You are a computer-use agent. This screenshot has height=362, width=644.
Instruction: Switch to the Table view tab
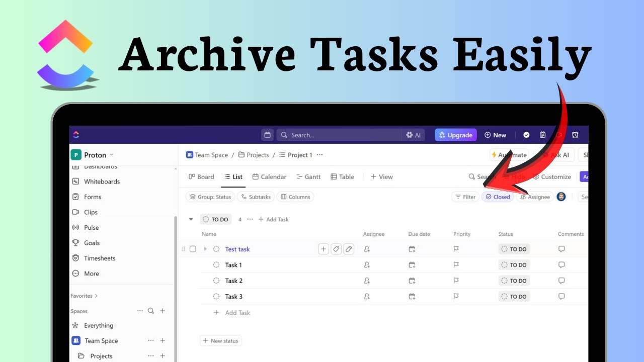click(342, 177)
